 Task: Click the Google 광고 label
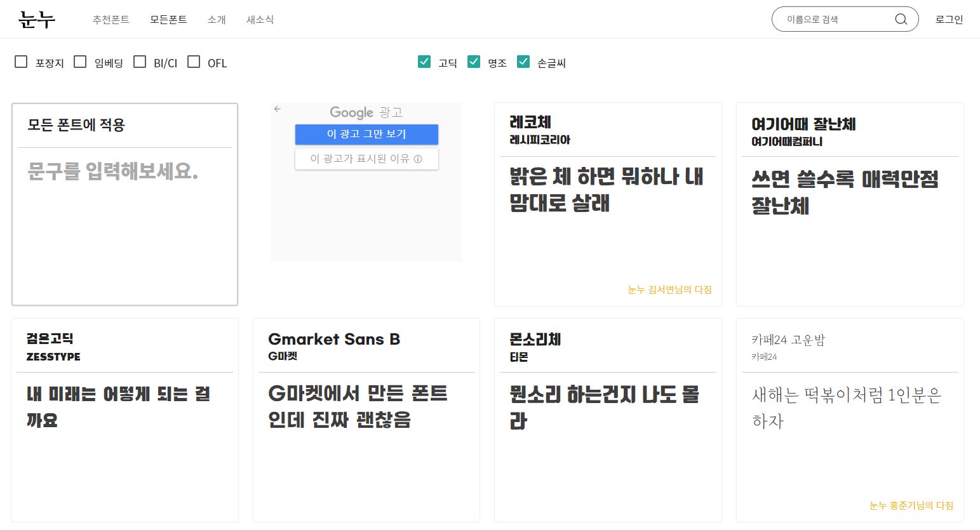pyautogui.click(x=366, y=112)
